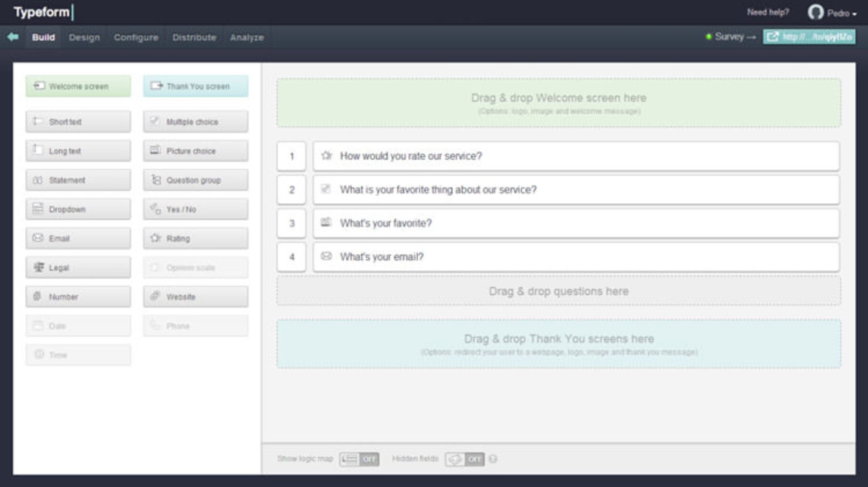Click the Welcome screen block icon
The image size is (868, 487).
pos(39,86)
